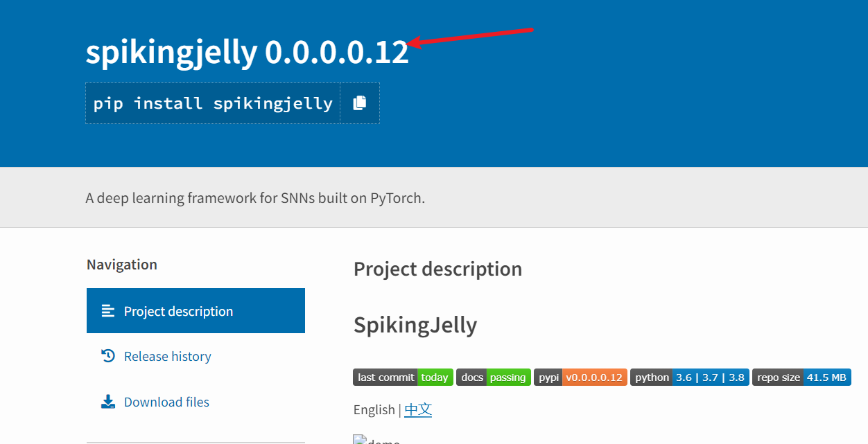The height and width of the screenshot is (444, 868).
Task: Click the Project description content heading
Action: pyautogui.click(x=437, y=269)
